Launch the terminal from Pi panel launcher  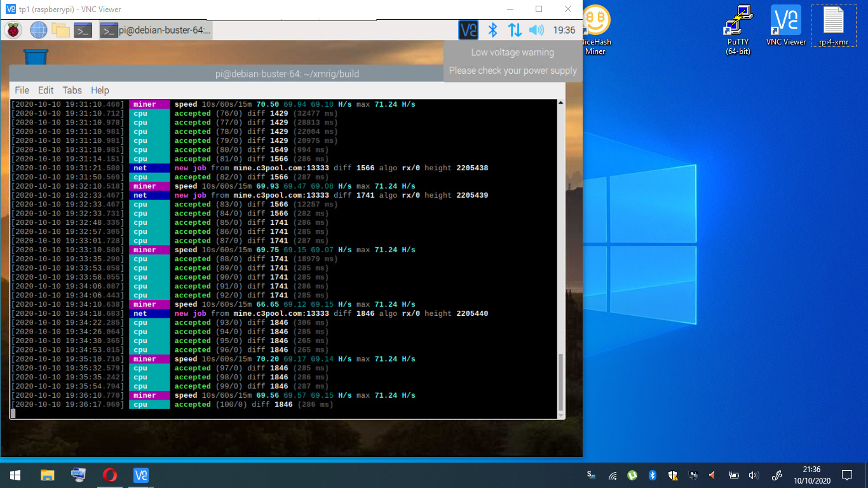[x=83, y=30]
